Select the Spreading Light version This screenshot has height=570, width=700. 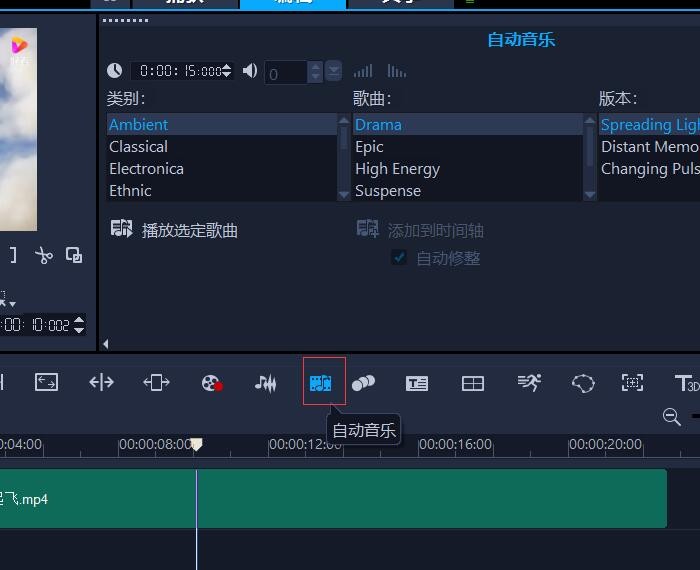click(x=650, y=124)
